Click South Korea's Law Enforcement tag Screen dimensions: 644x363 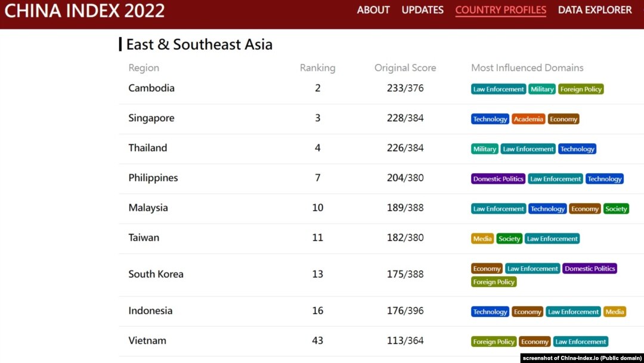(532, 269)
